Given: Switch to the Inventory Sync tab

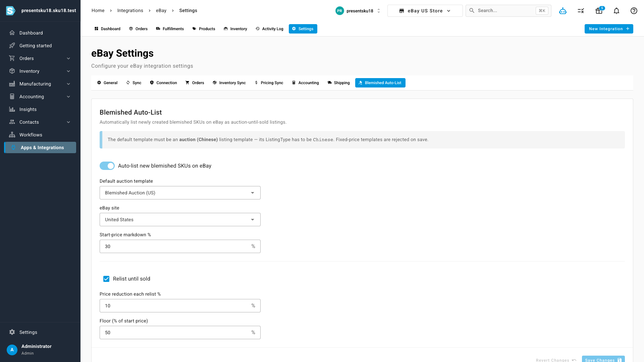Looking at the screenshot, I should 229,83.
